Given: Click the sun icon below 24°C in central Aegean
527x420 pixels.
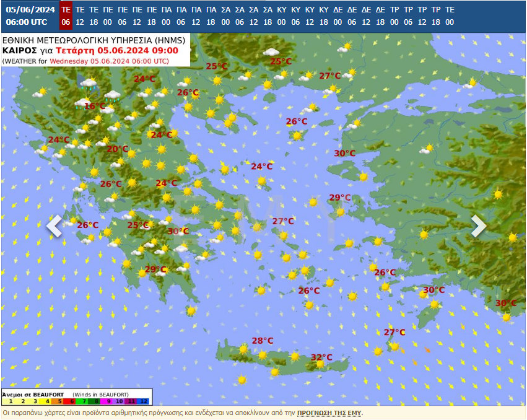Looking at the screenshot, I should (x=262, y=181).
